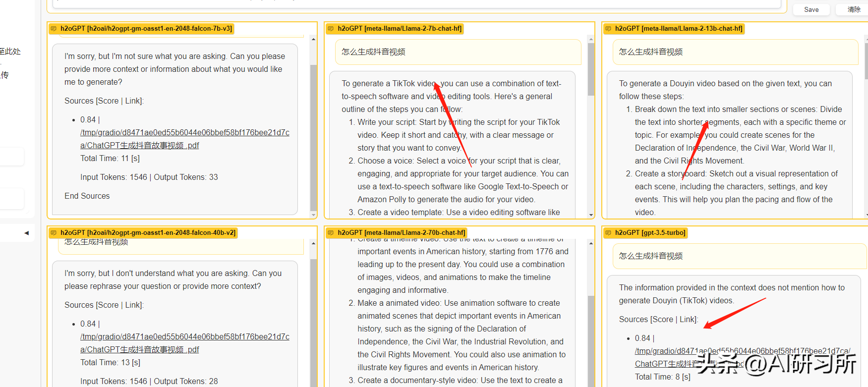Click 'Total Time: 11 [s]' text

(110, 159)
